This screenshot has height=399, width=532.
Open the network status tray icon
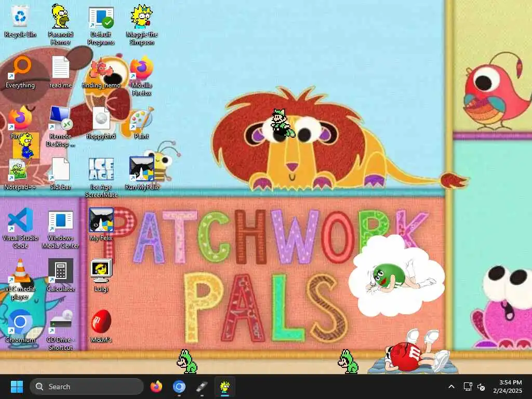(468, 387)
